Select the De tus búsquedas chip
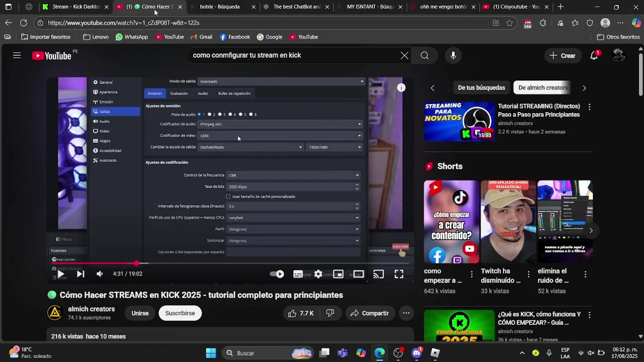644x362 pixels. pyautogui.click(x=481, y=87)
